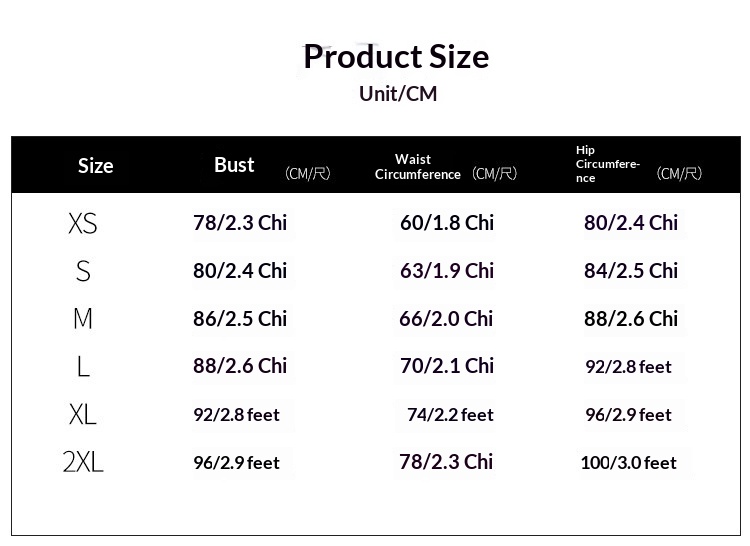Click the 100/3.0 feet hip cell

coord(629,462)
